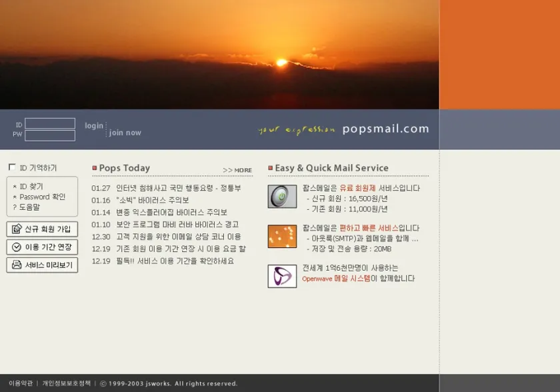Image resolution: width=560 pixels, height=392 pixels.
Task: Click the popsmail.com logo text
Action: 386,129
